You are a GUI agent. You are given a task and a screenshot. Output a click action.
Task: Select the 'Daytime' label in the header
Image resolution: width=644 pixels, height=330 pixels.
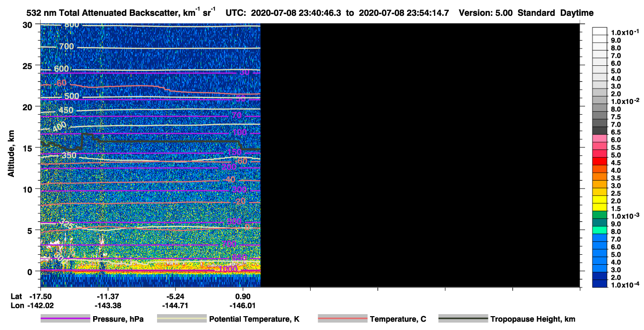pyautogui.click(x=577, y=13)
